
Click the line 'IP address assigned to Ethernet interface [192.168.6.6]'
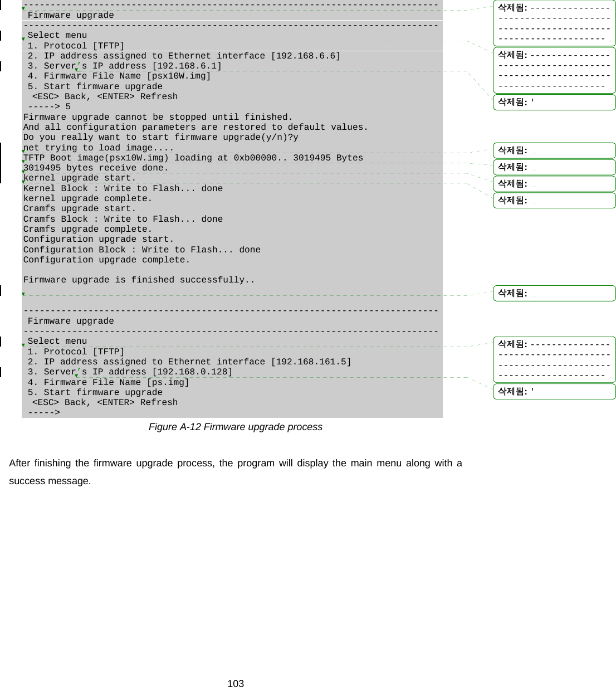(x=184, y=56)
